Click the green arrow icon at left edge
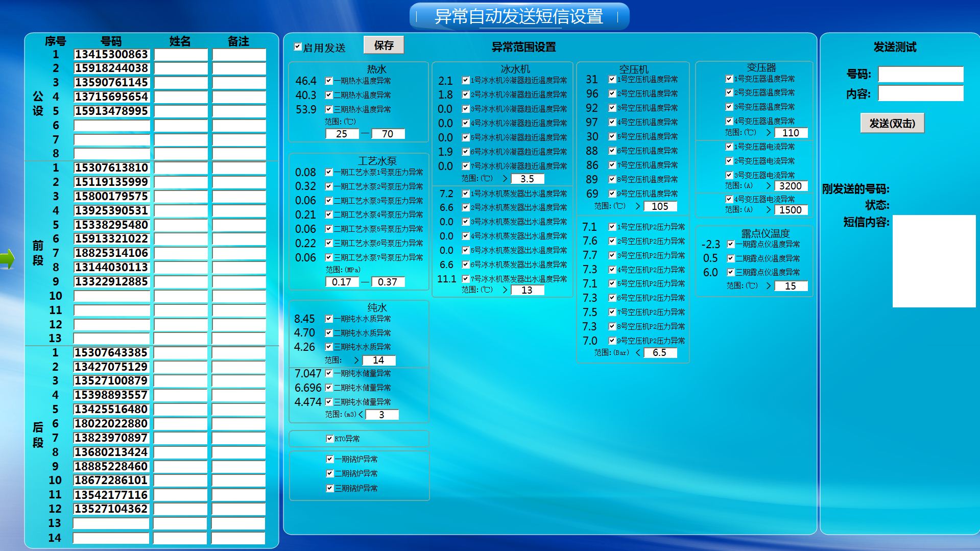This screenshot has height=551, width=980. 7,259
